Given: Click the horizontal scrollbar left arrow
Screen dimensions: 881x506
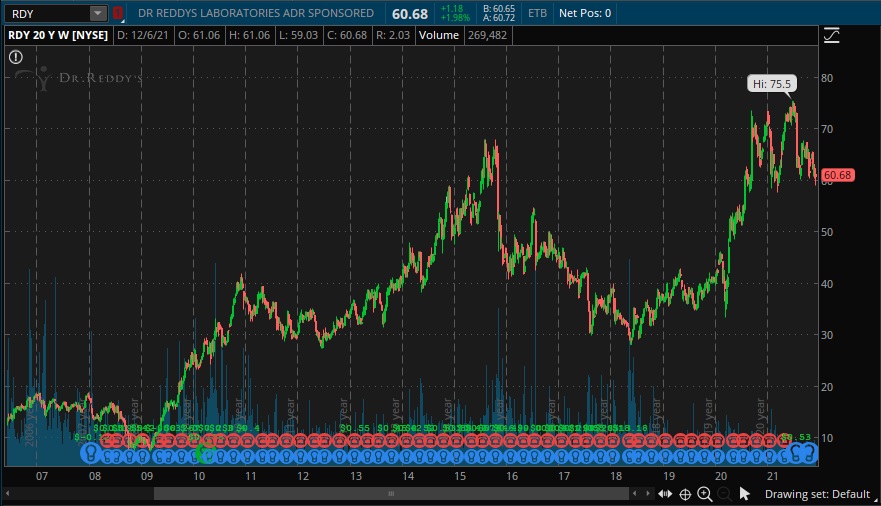Looking at the screenshot, I should pyautogui.click(x=8, y=494).
